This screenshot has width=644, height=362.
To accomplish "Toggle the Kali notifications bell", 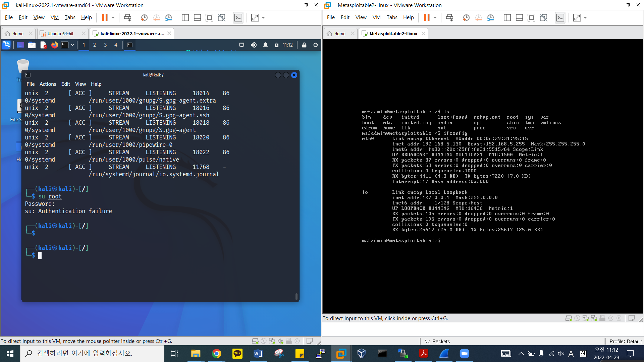I will click(x=265, y=45).
